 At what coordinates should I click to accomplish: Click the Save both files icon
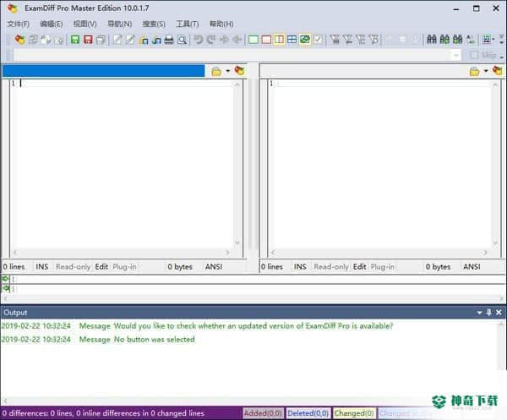pos(101,40)
